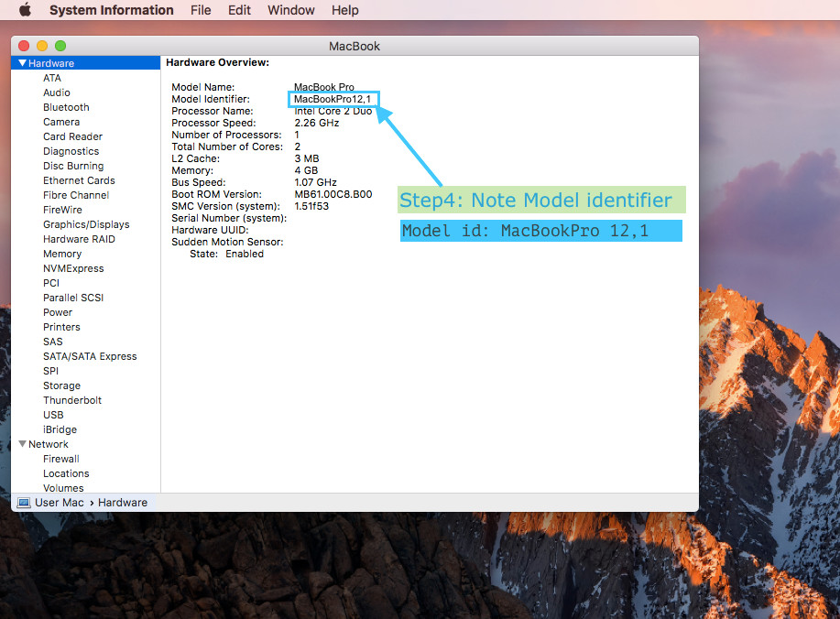Select Camera in the sidebar
The width and height of the screenshot is (840, 619).
61,122
